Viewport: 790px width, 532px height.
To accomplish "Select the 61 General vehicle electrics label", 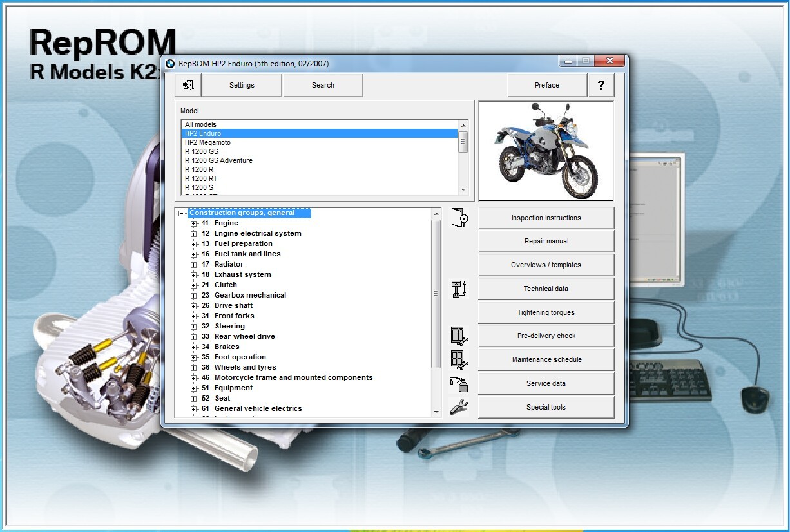I will [x=251, y=408].
